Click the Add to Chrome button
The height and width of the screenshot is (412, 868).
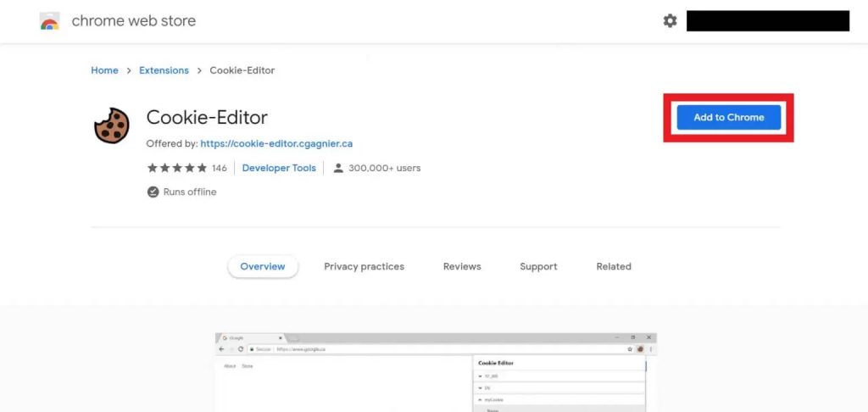point(728,117)
